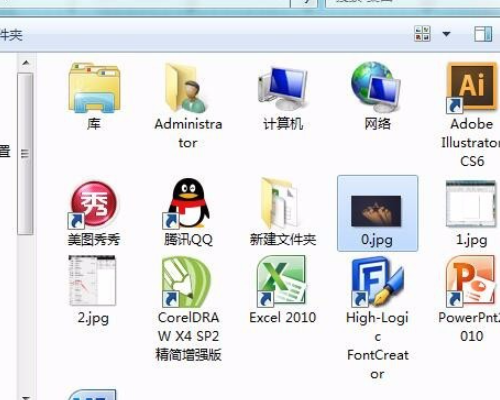Click the vertical scrollbar thumb
This screenshot has width=500, height=400.
25,154
